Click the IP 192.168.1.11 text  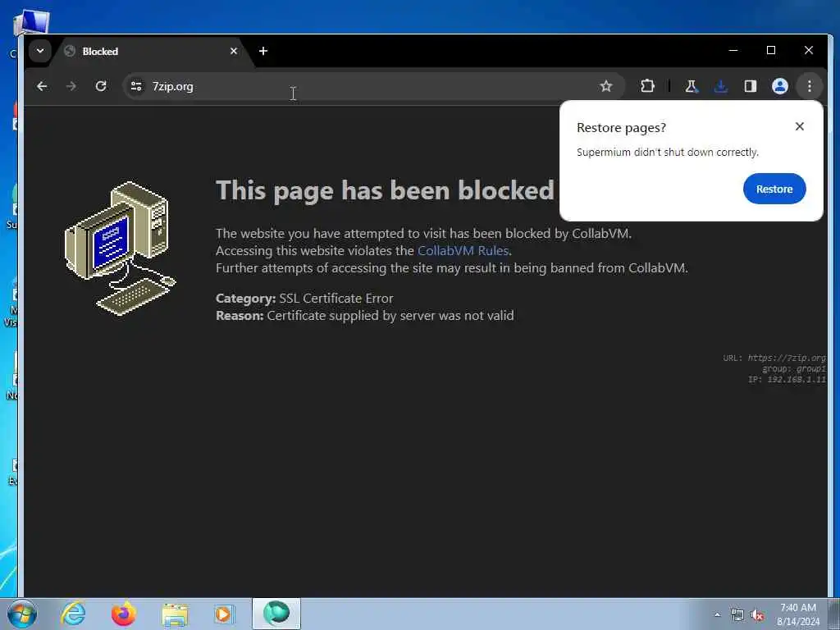(787, 379)
